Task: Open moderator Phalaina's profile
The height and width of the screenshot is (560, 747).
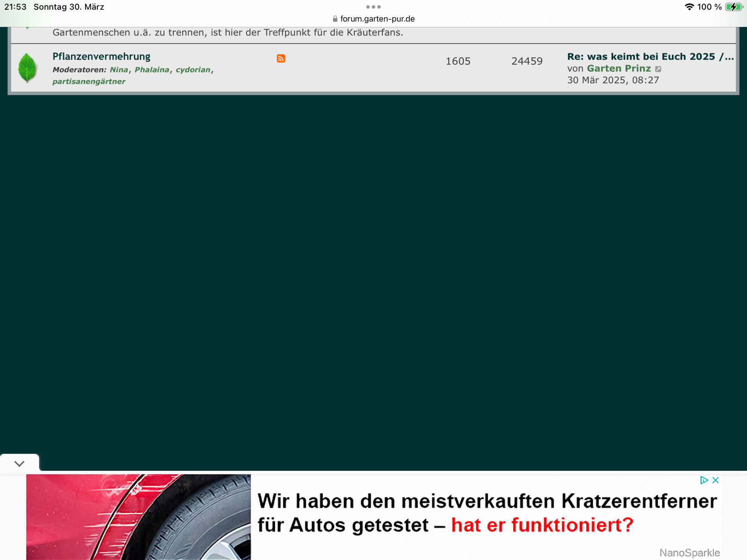Action: (152, 70)
